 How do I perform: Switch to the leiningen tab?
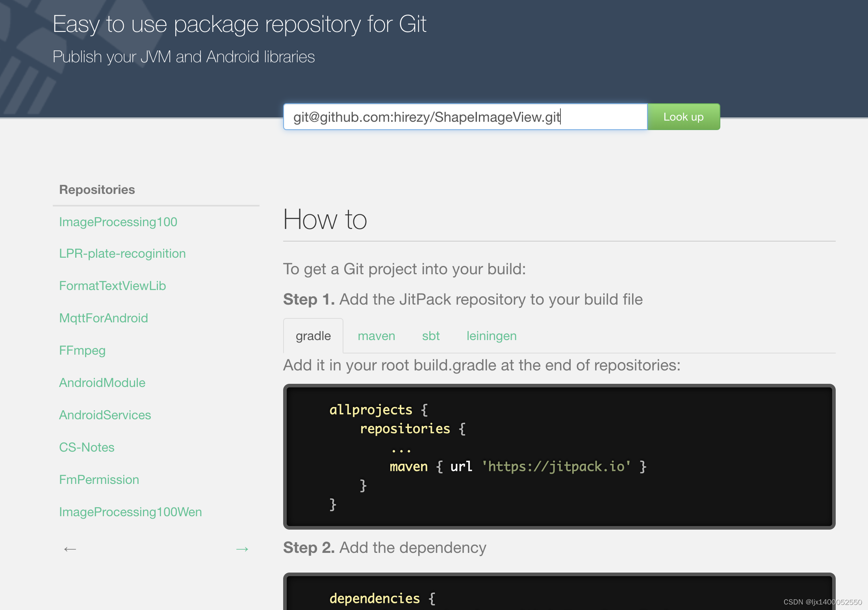491,336
